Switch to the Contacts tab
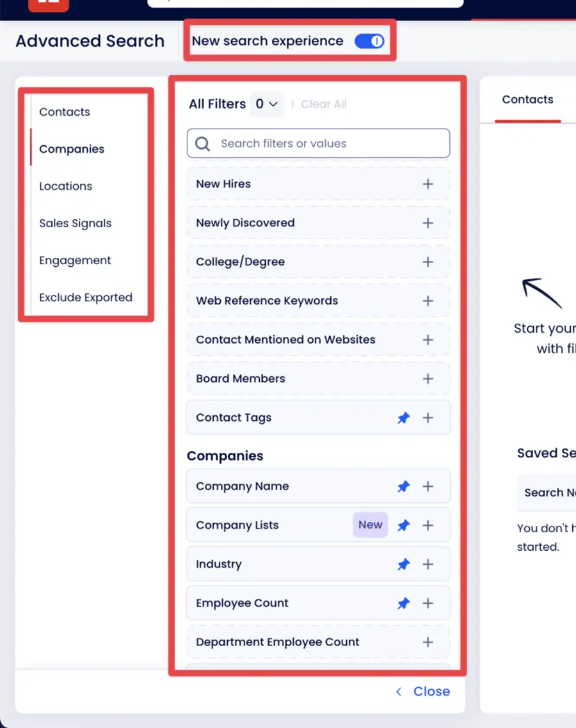The width and height of the screenshot is (576, 728). (x=527, y=99)
